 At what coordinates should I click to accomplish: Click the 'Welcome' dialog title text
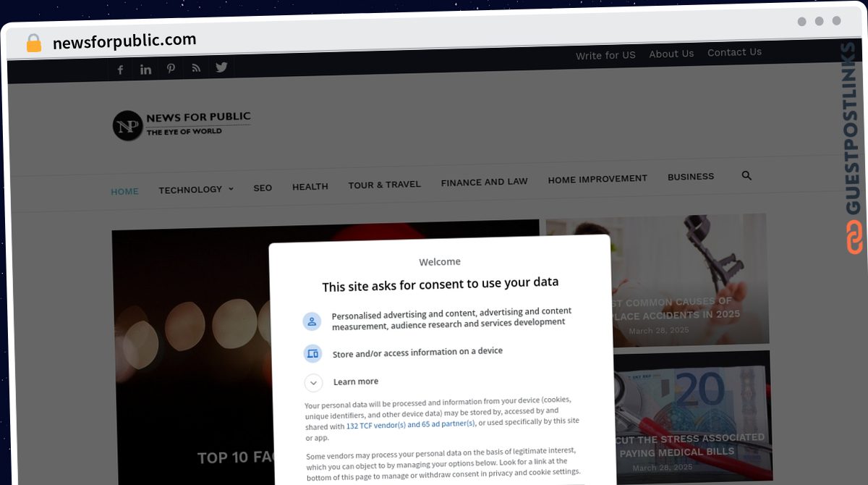click(x=440, y=261)
